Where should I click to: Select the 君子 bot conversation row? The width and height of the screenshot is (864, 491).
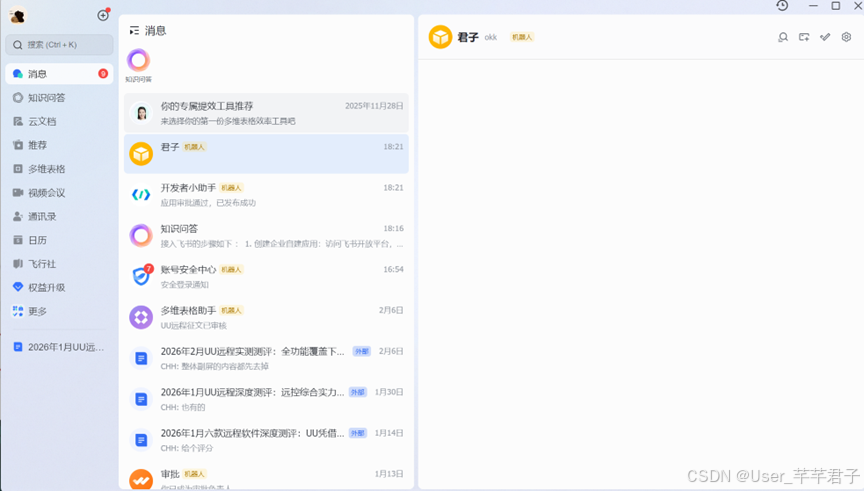click(266, 154)
